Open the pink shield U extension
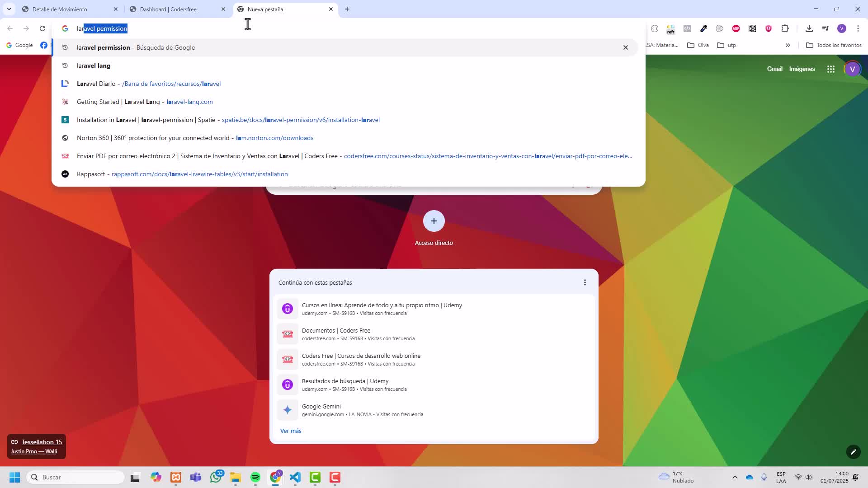The height and width of the screenshot is (488, 868). (769, 28)
